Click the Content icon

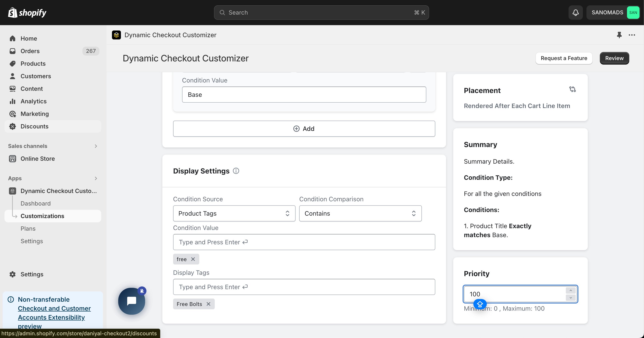coord(13,89)
